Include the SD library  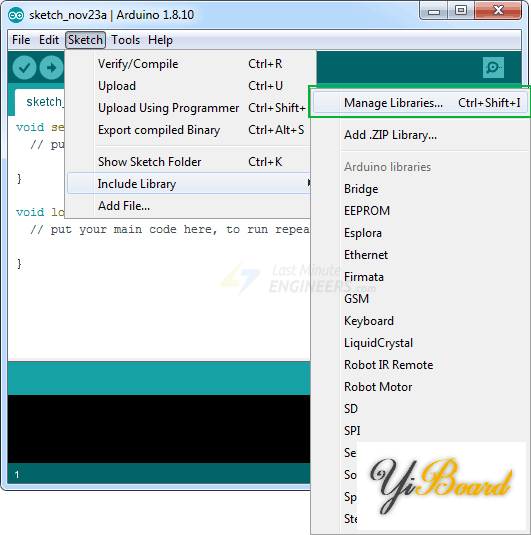point(420,409)
